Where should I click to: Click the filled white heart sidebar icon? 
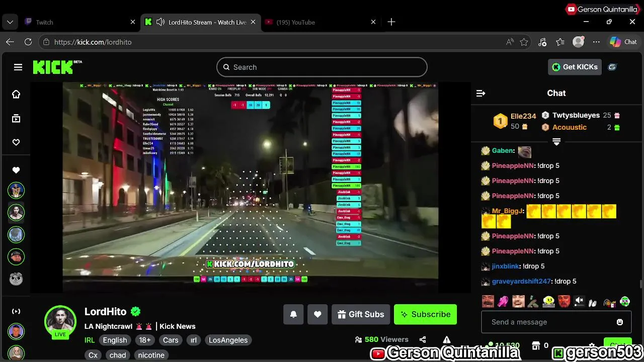click(x=16, y=170)
